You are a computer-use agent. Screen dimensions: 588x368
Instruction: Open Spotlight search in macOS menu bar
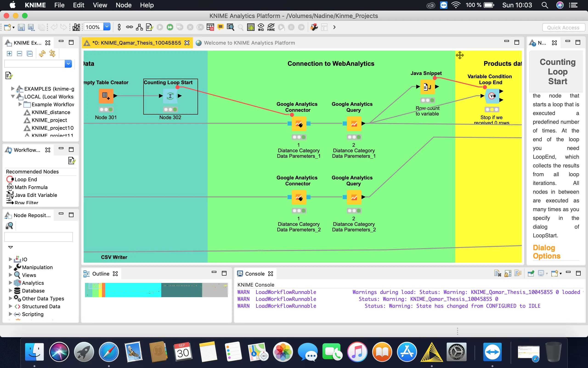(x=545, y=5)
